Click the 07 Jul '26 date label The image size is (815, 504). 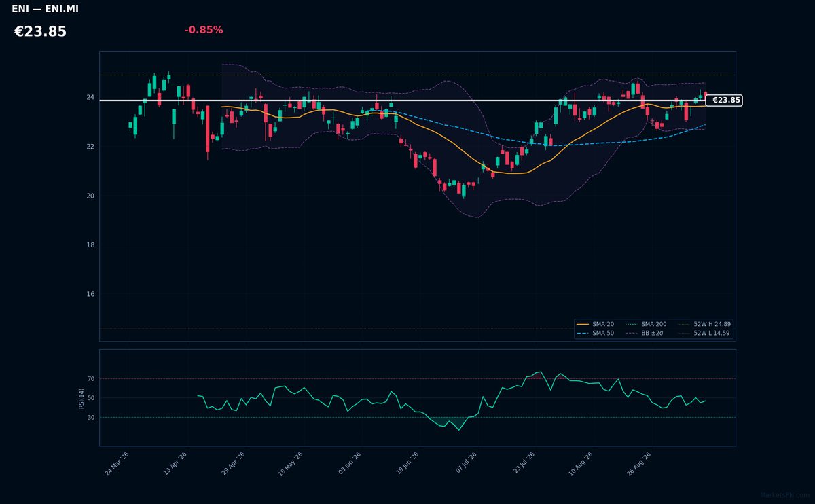tap(466, 463)
